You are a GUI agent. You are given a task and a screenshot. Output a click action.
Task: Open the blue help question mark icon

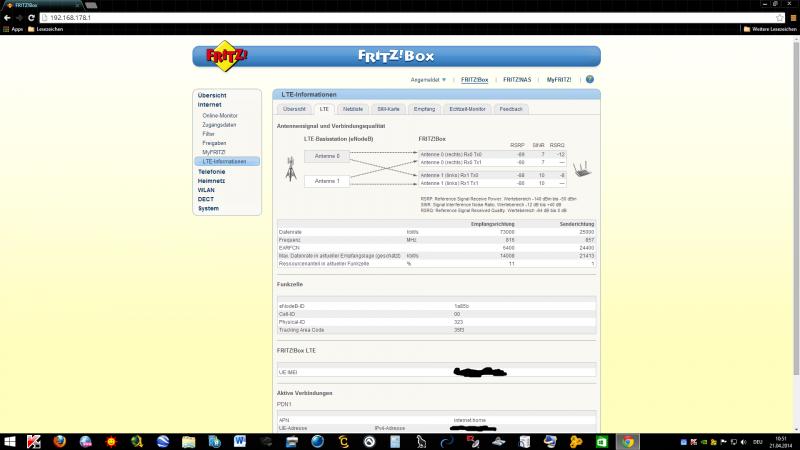tap(590, 80)
